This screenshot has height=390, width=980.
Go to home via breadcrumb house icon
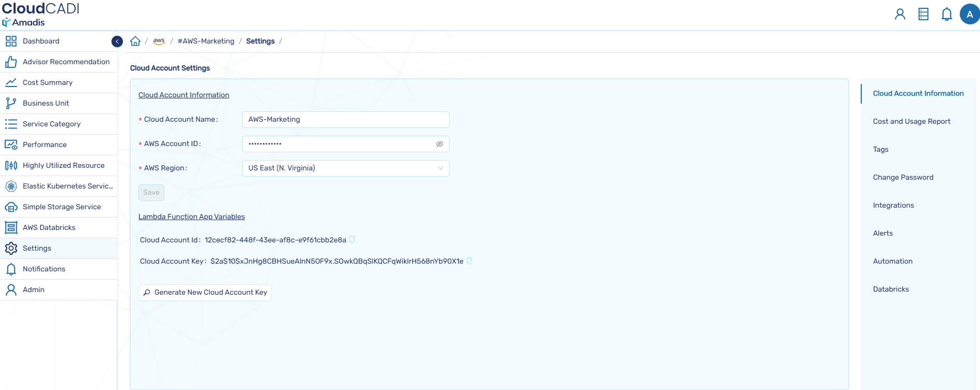tap(135, 41)
